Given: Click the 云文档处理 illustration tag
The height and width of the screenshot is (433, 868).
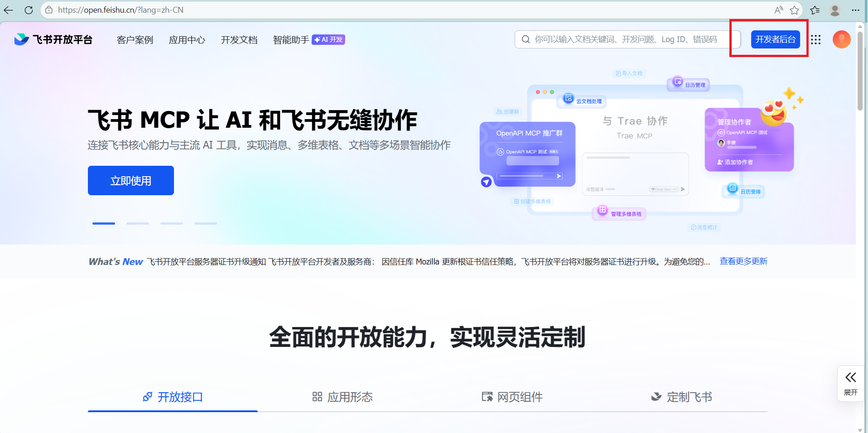Looking at the screenshot, I should click(x=582, y=101).
